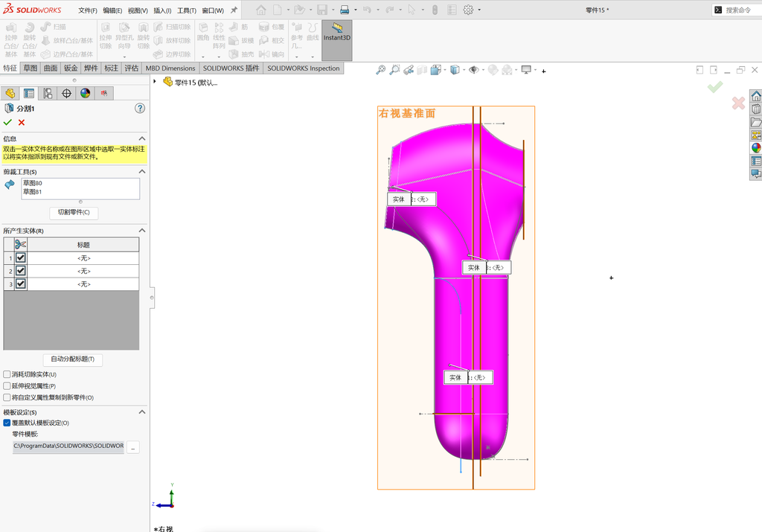Open the 文件(F) menu

pos(88,10)
